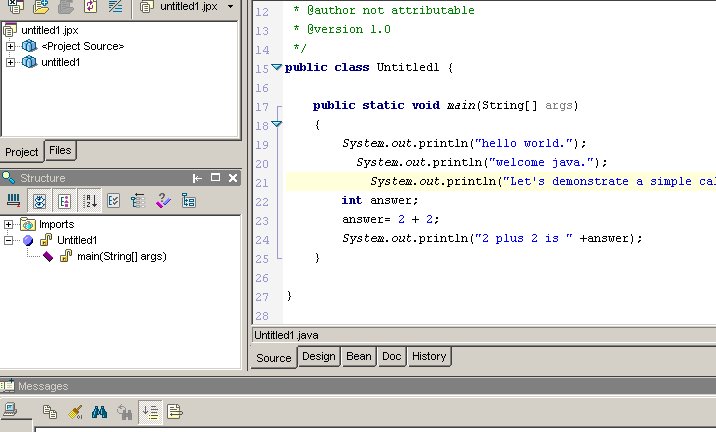
Task: Switch to the Source tab
Action: pyautogui.click(x=274, y=358)
